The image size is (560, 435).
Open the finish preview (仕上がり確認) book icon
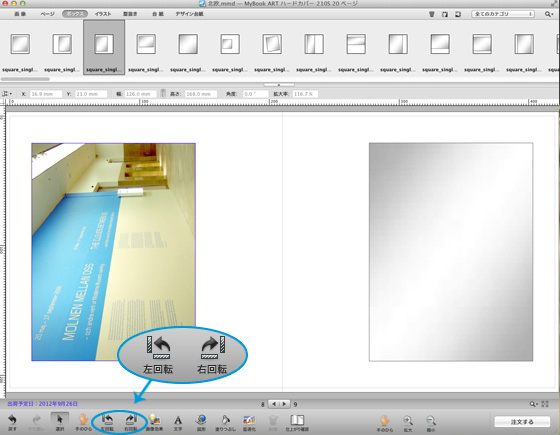[297, 420]
